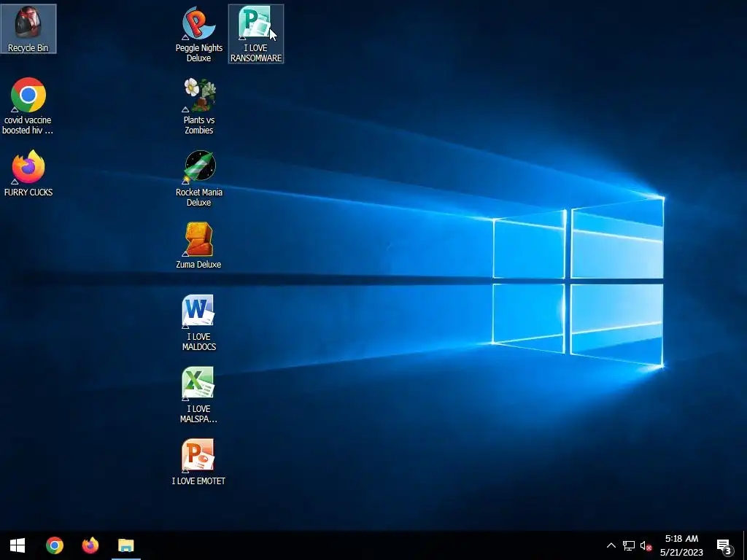
Task: Open the Action Center notifications icon
Action: click(724, 545)
